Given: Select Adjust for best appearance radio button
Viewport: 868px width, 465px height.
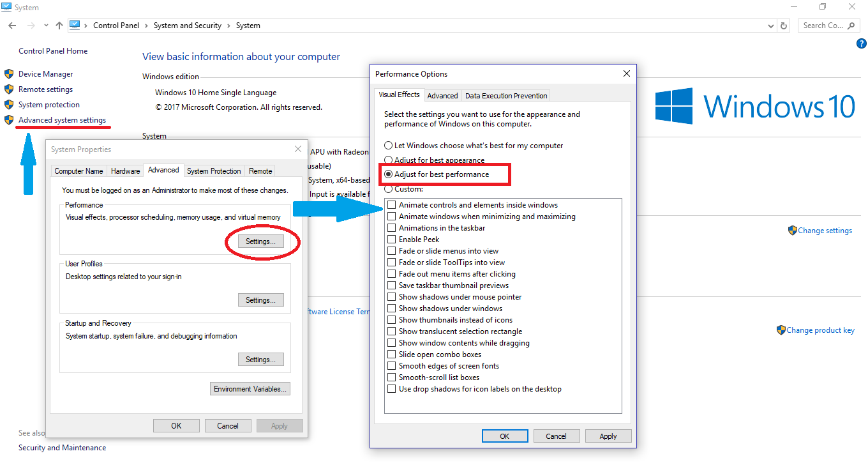Looking at the screenshot, I should (389, 160).
